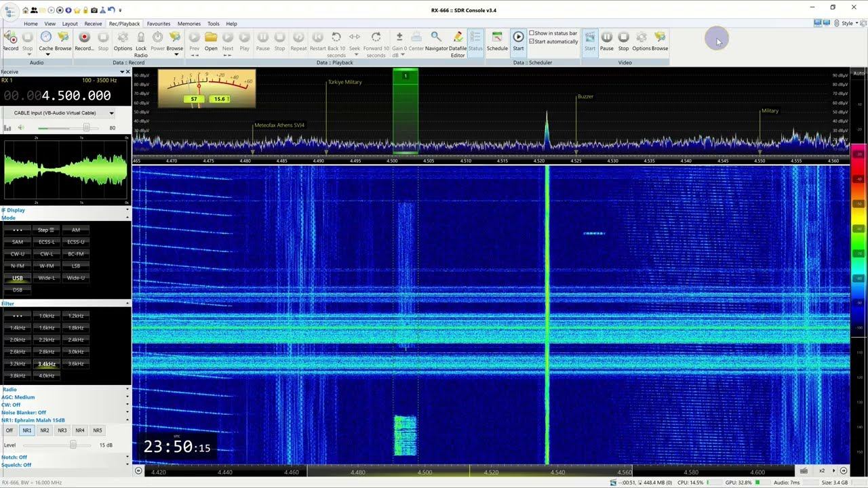The height and width of the screenshot is (488, 868).
Task: Open the Scheduler's Schedule icon
Action: (x=497, y=40)
